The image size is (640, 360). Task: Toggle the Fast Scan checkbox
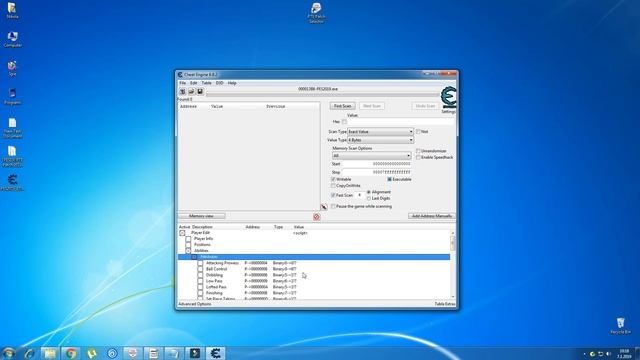coord(333,195)
